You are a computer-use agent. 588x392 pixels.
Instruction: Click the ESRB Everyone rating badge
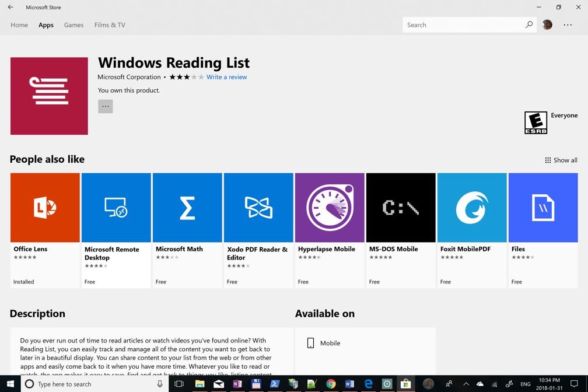coord(535,123)
